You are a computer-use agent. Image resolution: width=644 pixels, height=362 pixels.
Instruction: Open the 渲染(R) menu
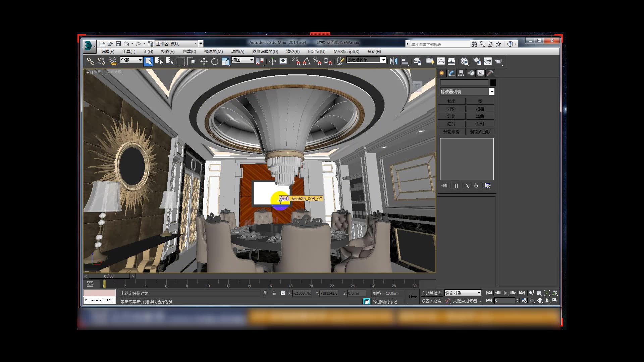click(x=292, y=51)
